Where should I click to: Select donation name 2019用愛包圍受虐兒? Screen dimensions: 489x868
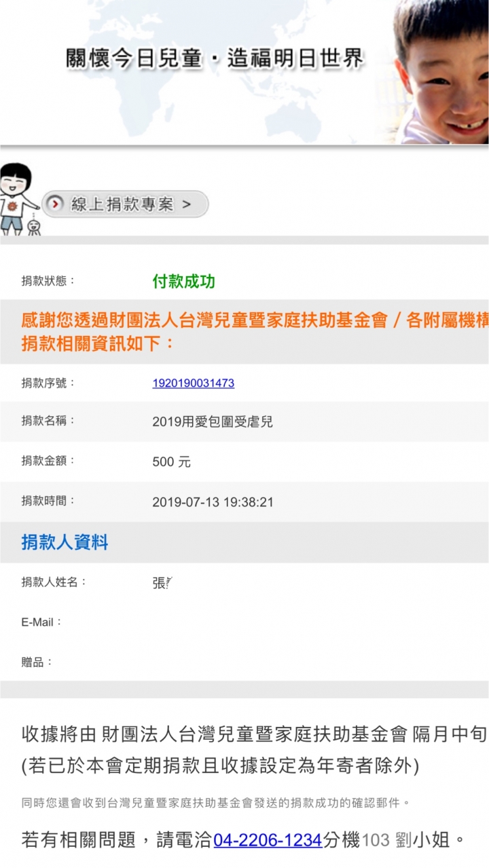(213, 422)
